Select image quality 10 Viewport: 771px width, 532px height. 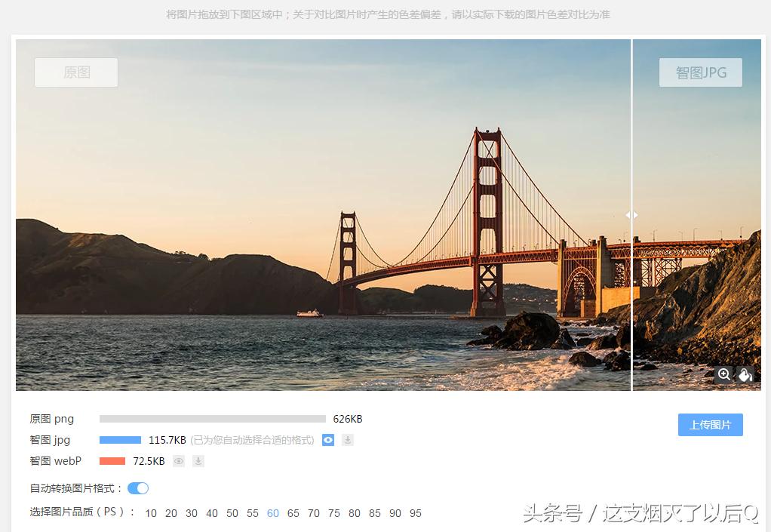point(150,513)
